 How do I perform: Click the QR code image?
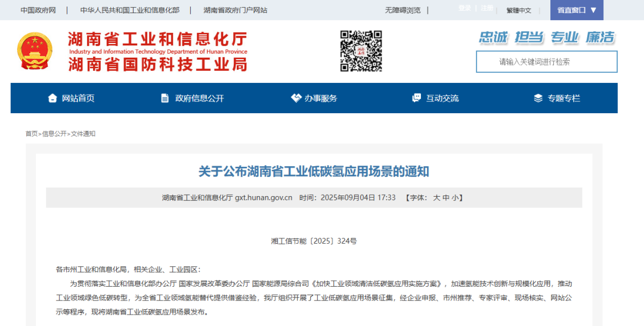point(361,51)
